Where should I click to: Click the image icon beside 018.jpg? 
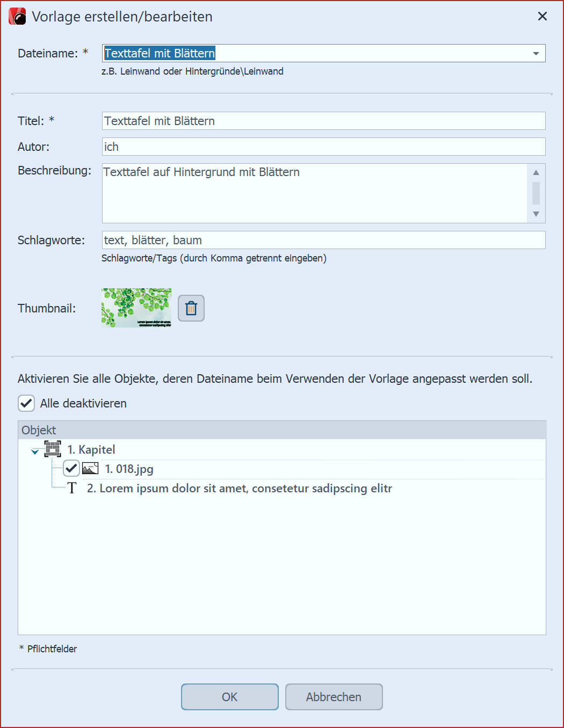90,469
